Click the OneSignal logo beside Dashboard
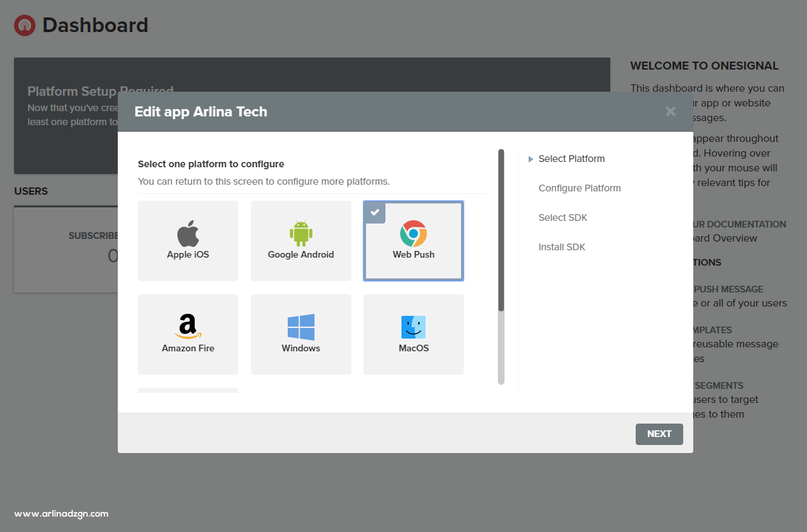 [x=25, y=25]
